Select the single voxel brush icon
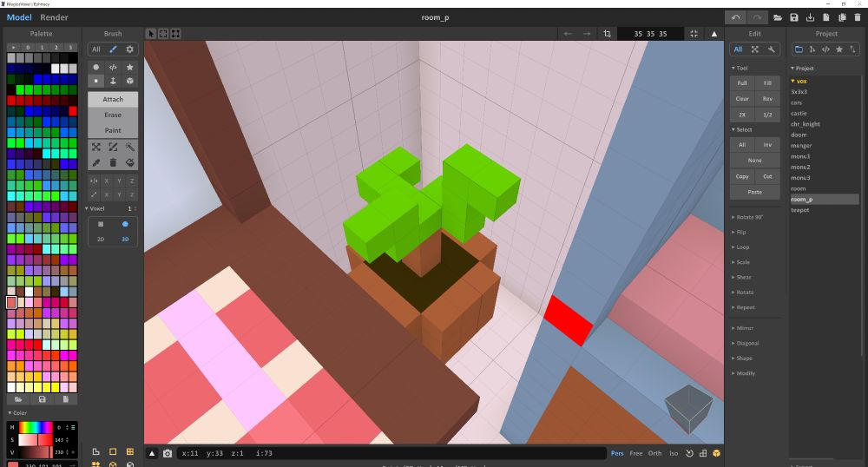Image resolution: width=868 pixels, height=467 pixels. 95,81
